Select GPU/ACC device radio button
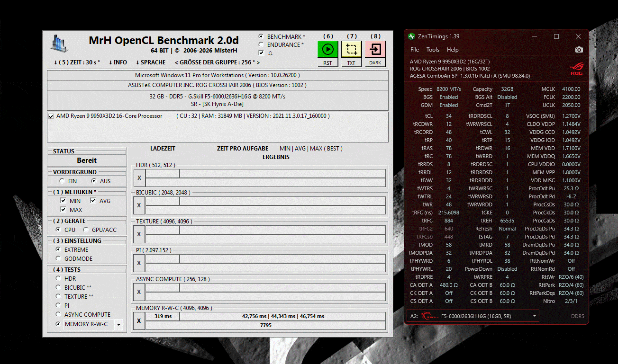 pos(86,230)
